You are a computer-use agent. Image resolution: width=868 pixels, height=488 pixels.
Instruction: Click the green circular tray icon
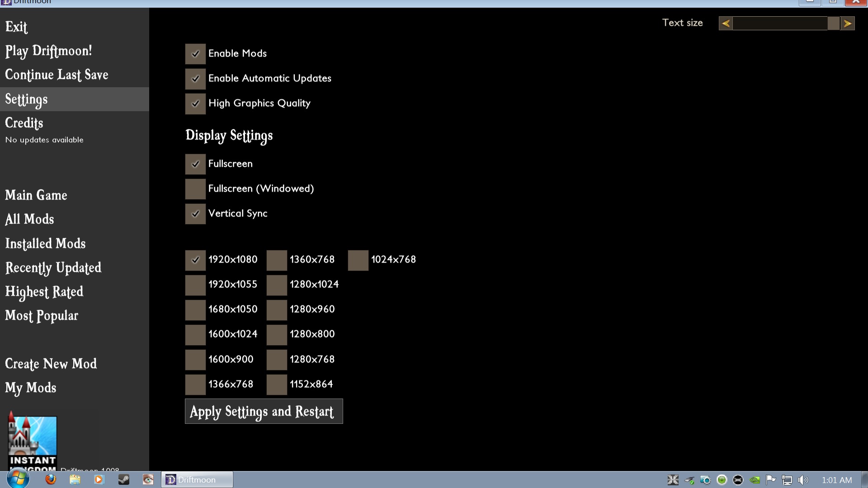point(722,480)
